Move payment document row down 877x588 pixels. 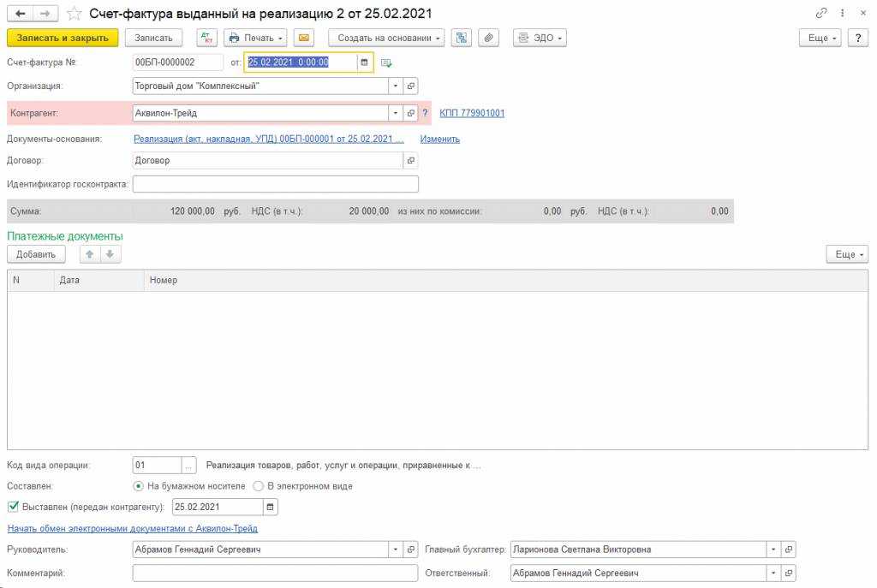point(110,254)
